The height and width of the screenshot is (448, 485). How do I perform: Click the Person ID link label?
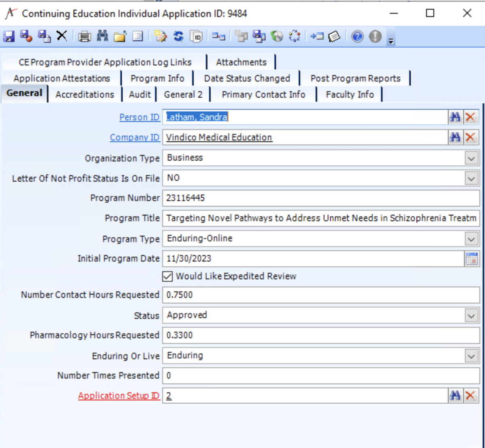(x=139, y=117)
